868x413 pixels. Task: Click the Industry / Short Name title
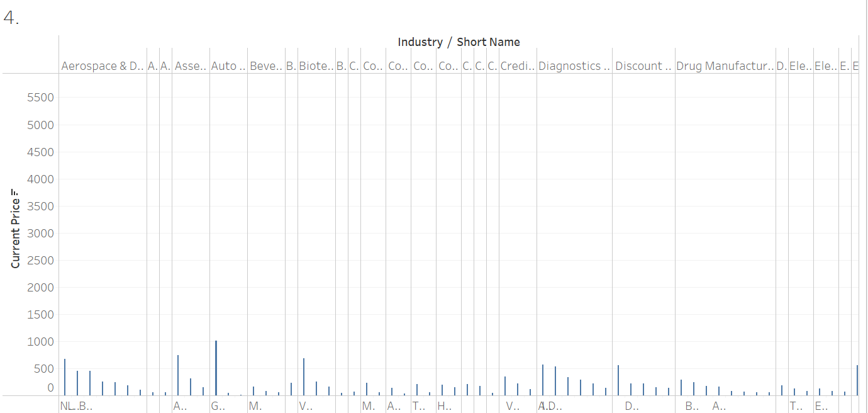[x=459, y=42]
